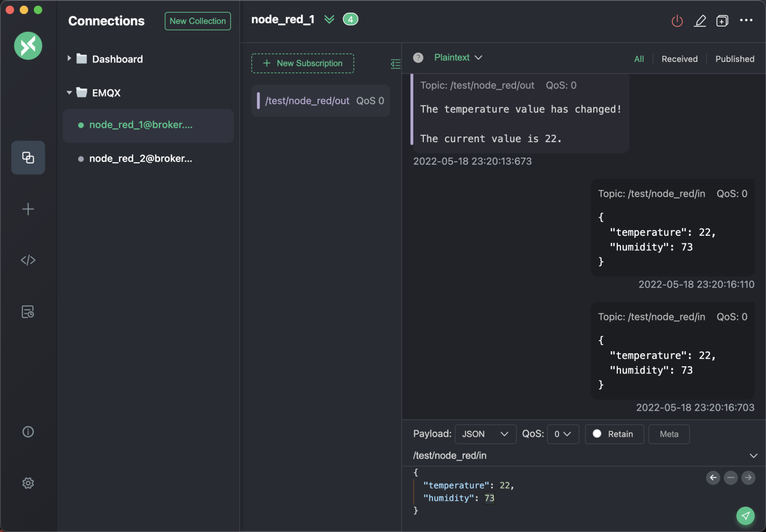Click the Dashboard folder icon
This screenshot has width=766, height=532.
coord(82,59)
